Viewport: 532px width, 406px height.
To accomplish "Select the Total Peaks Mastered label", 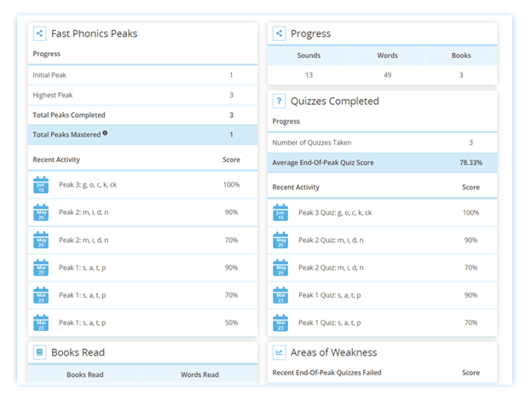I will 66,135.
